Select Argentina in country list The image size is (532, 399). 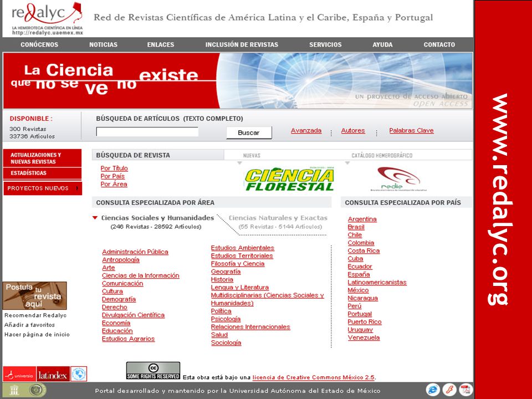tap(362, 219)
